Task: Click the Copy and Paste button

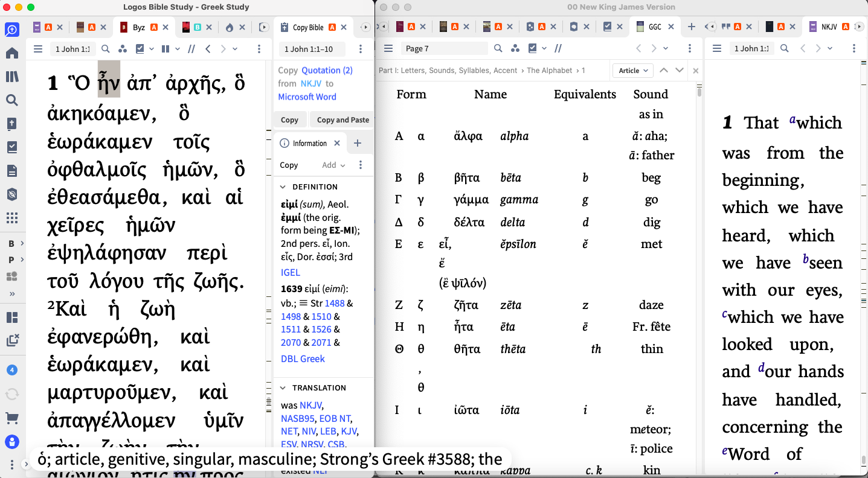Action: coord(342,119)
